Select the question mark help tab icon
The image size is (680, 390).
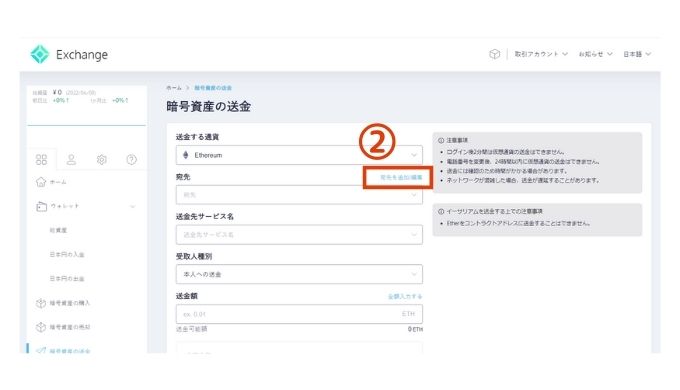pyautogui.click(x=131, y=160)
